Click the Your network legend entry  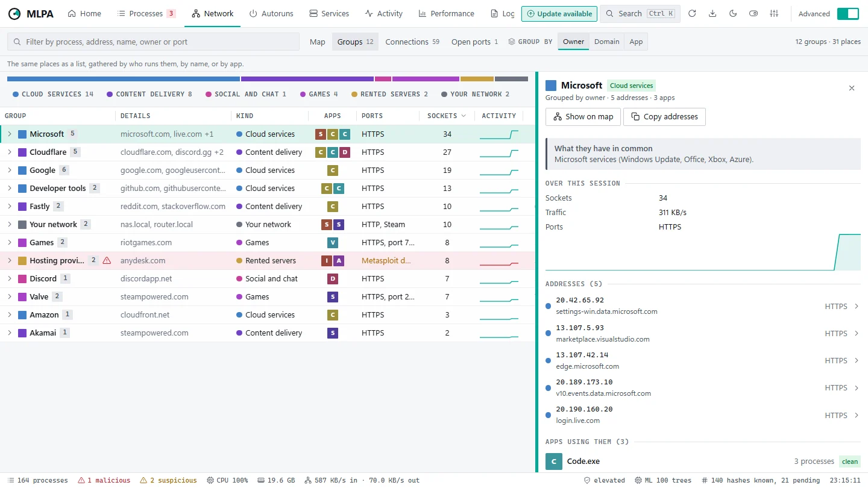[476, 94]
